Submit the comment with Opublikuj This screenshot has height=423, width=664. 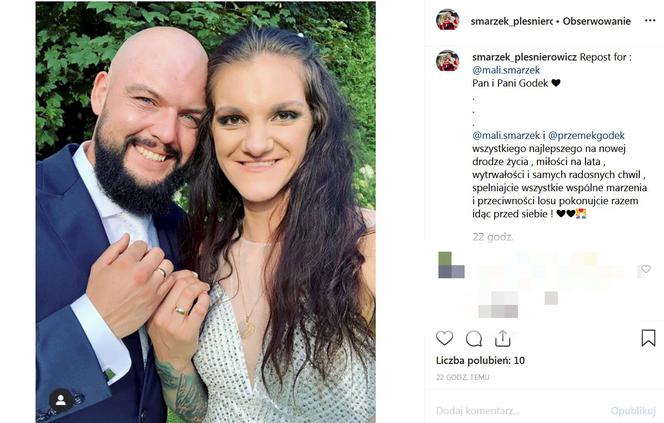(x=633, y=411)
